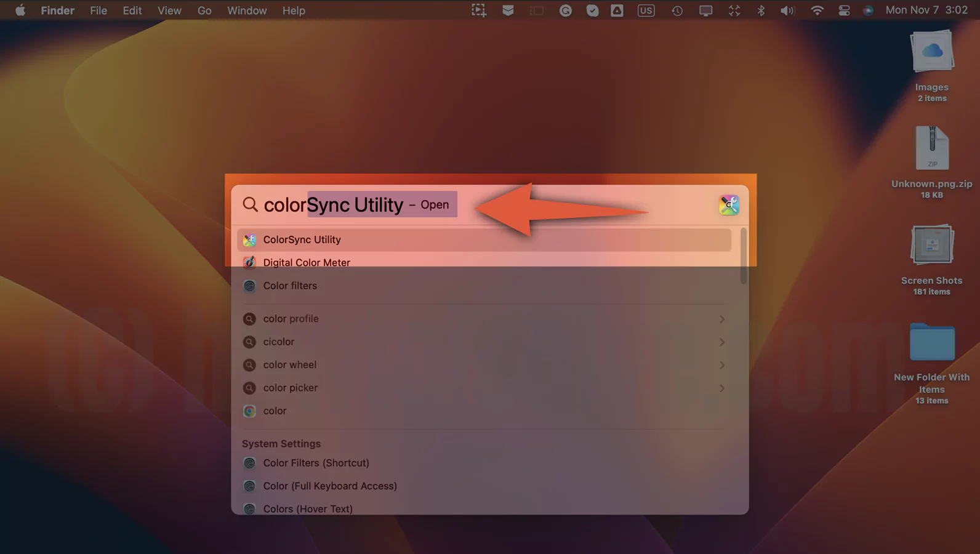The width and height of the screenshot is (980, 554).
Task: Click the Spotlight results scrollbar
Action: pyautogui.click(x=743, y=256)
